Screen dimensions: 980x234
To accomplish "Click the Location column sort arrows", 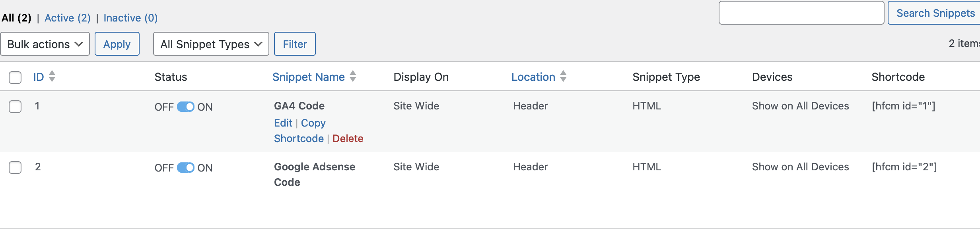I will pyautogui.click(x=563, y=76).
